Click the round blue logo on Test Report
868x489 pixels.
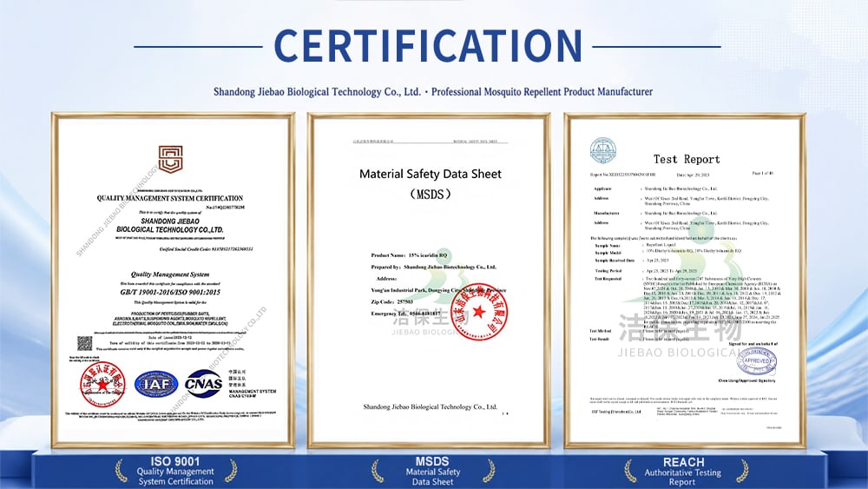tap(603, 150)
